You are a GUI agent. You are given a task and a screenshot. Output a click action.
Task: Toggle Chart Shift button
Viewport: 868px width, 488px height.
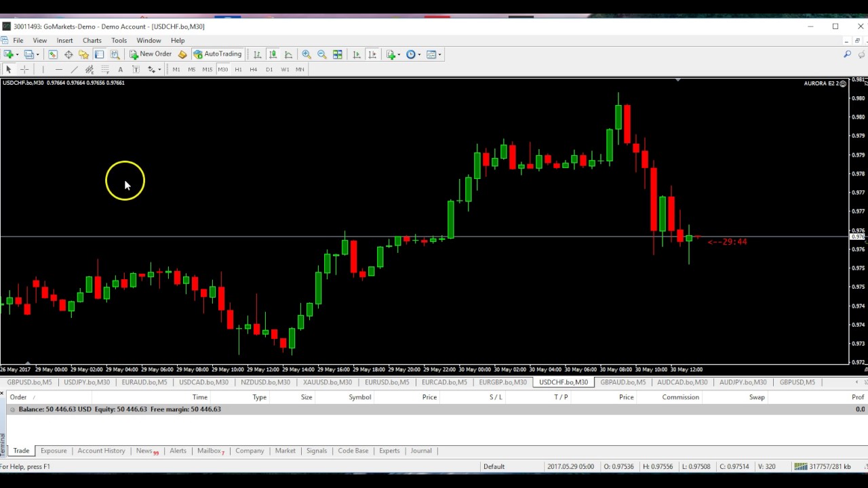(372, 54)
